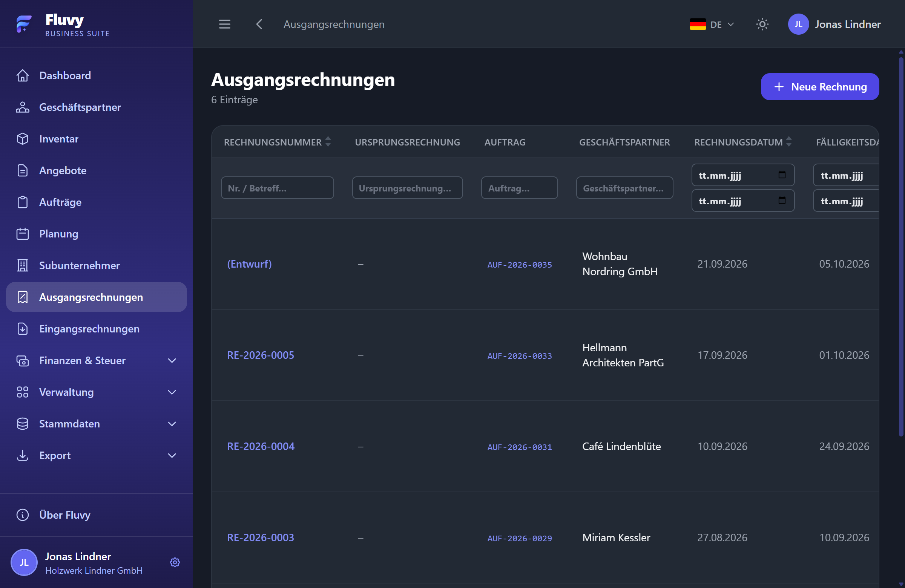Open the (Entwurf) invoice
This screenshot has height=588, width=905.
coord(249,264)
